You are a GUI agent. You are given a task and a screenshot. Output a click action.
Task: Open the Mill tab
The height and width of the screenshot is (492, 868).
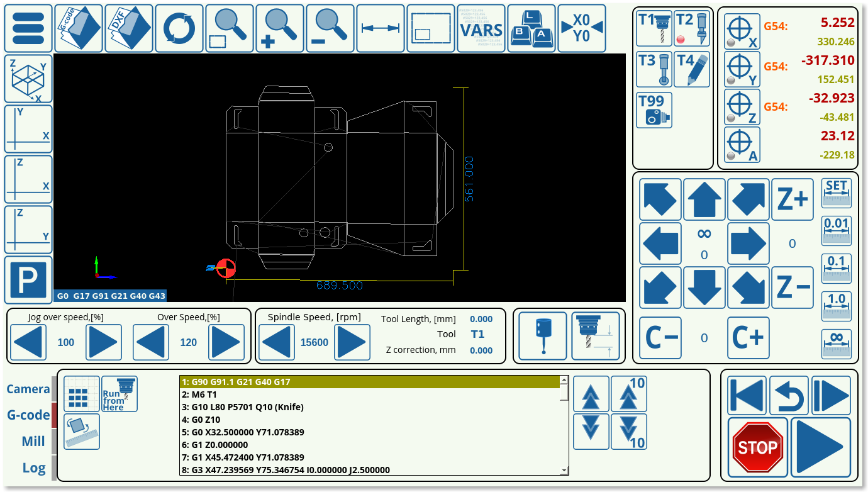pos(33,441)
